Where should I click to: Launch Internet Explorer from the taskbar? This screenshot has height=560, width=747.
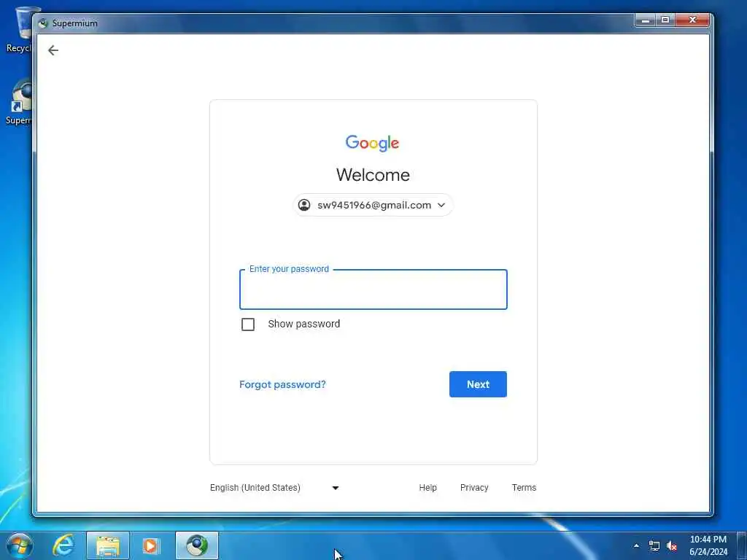click(63, 545)
